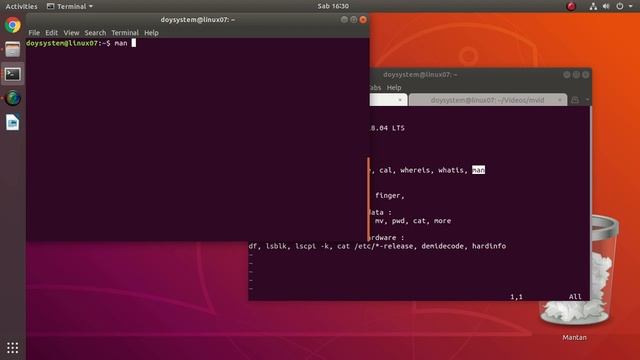Click 'finger,' in back terminal
The height and width of the screenshot is (360, 640).
(x=390, y=196)
